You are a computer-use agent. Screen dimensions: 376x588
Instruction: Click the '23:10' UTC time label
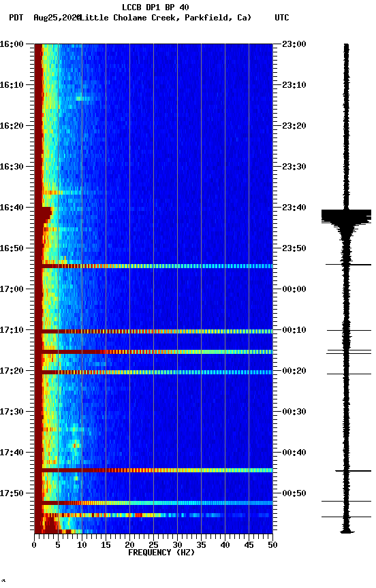coord(294,85)
